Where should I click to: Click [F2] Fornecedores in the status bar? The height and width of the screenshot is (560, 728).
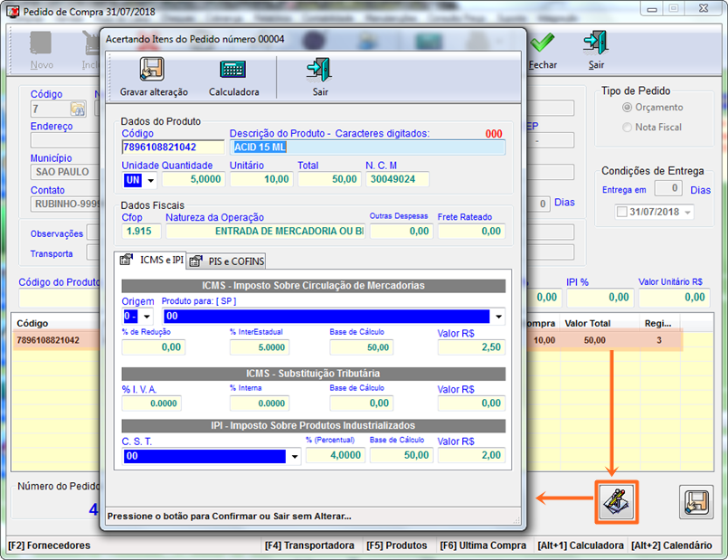(49, 546)
